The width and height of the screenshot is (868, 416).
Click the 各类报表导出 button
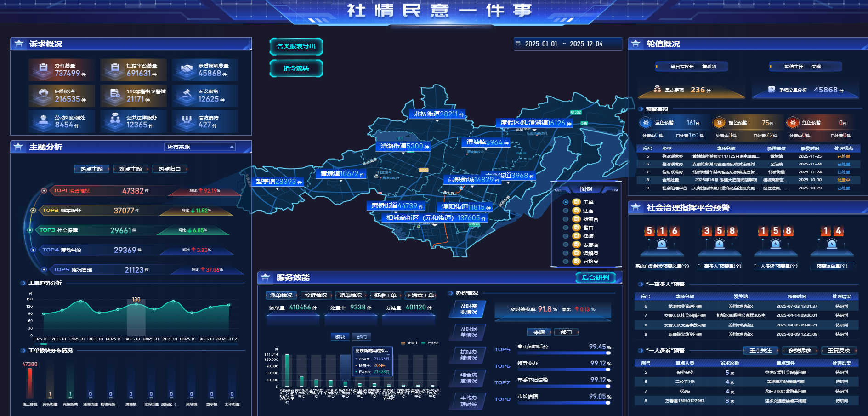(296, 46)
